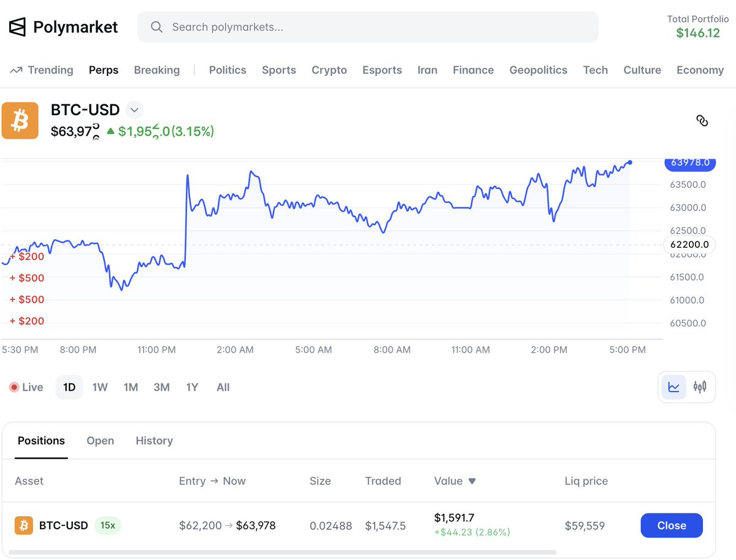Go to the Crypto category
This screenshot has width=736, height=560.
coord(329,70)
